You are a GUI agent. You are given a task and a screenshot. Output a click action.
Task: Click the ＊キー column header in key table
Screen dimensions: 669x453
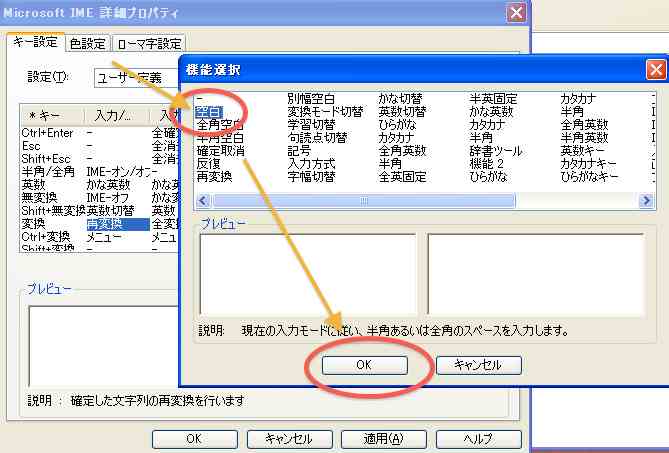tap(52, 116)
